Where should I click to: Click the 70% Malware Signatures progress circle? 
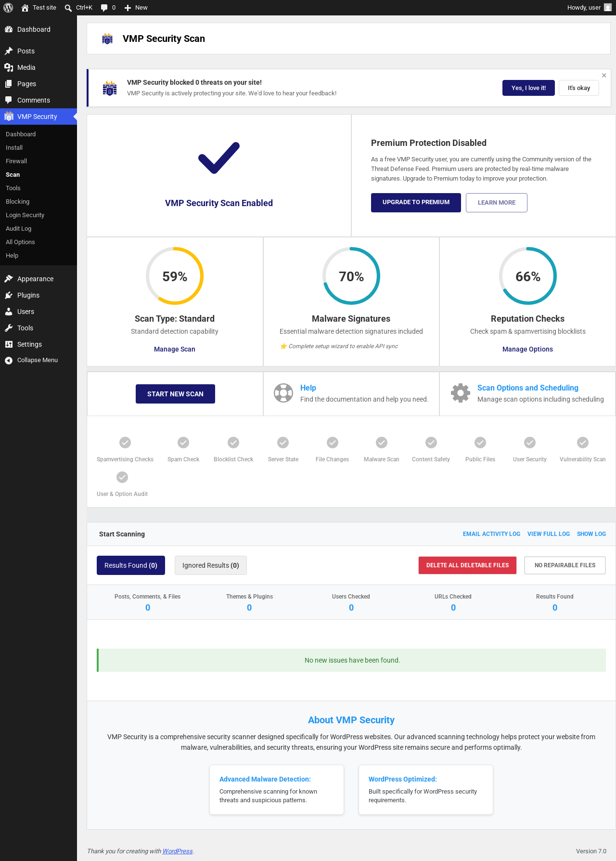[x=351, y=276]
